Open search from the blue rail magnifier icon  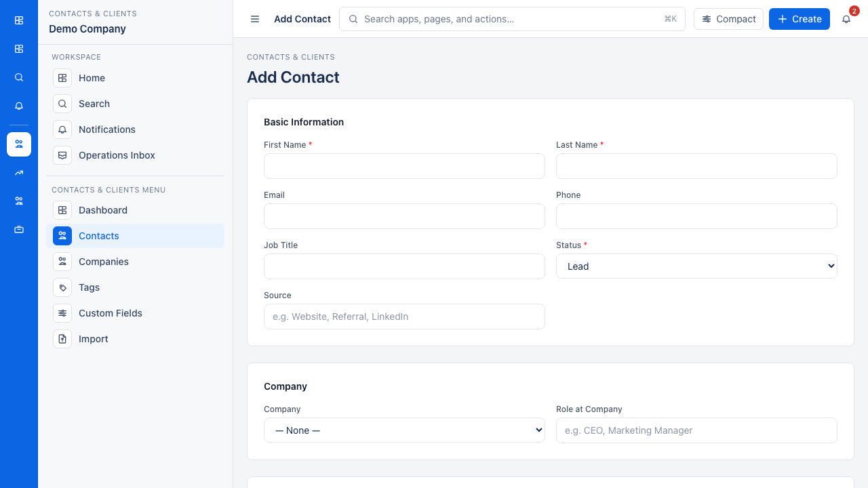click(19, 77)
